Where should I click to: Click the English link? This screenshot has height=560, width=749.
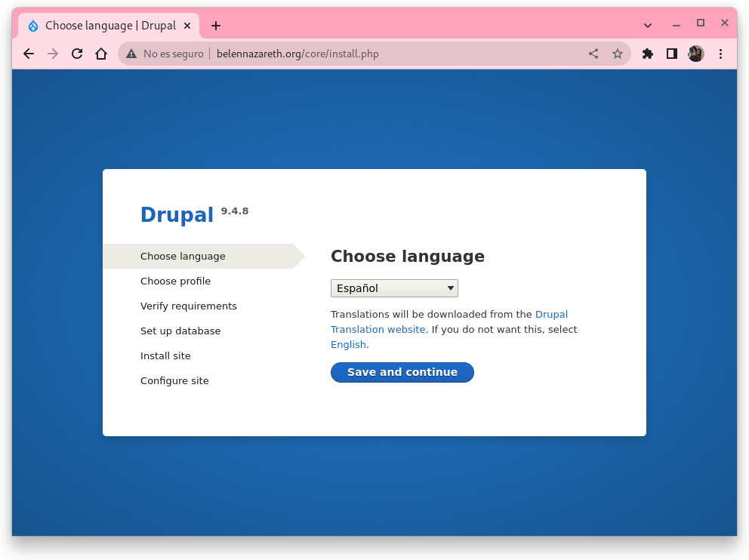coord(348,344)
